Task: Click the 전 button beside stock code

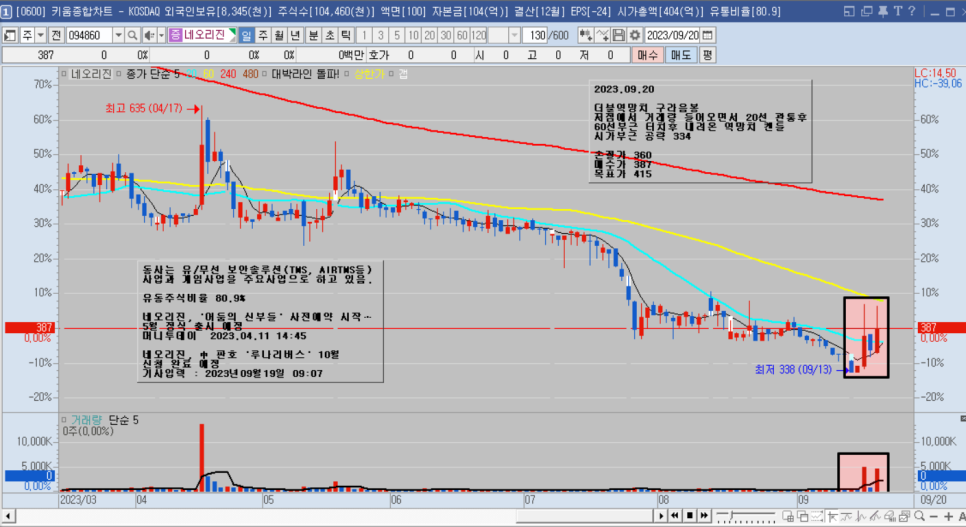Action: point(57,35)
